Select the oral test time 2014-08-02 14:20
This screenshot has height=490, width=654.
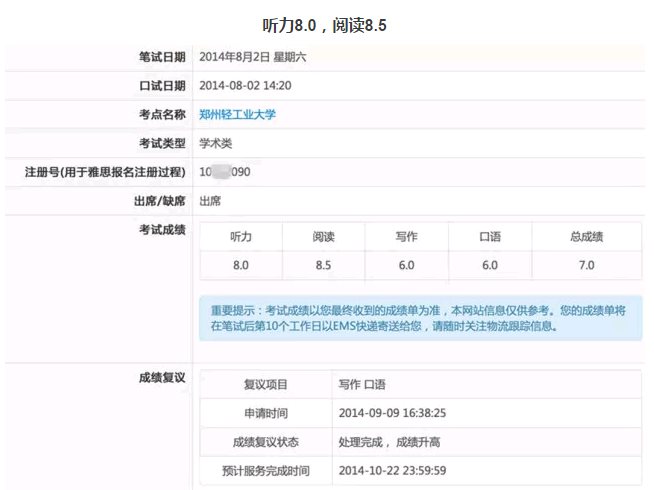(x=245, y=86)
